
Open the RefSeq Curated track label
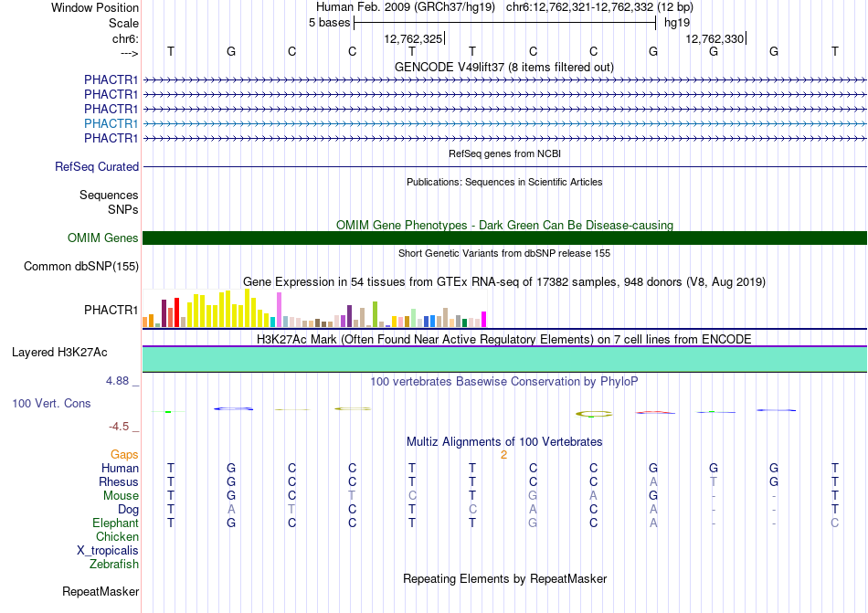[97, 166]
